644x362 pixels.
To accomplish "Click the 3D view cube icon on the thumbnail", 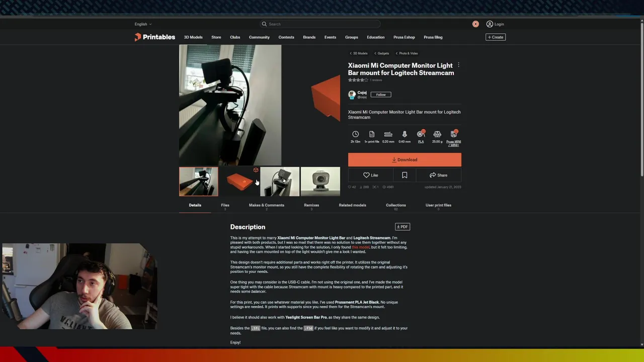I will (256, 170).
